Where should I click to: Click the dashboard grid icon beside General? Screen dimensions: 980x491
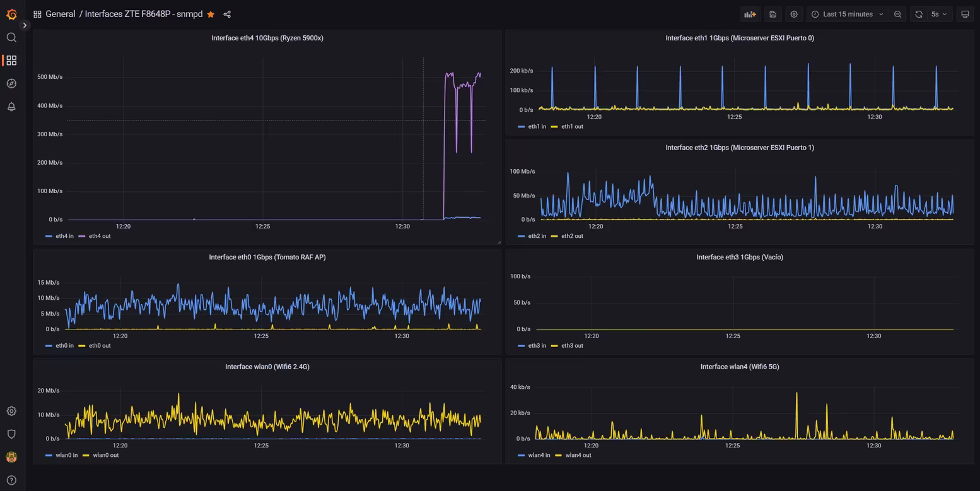pyautogui.click(x=37, y=14)
